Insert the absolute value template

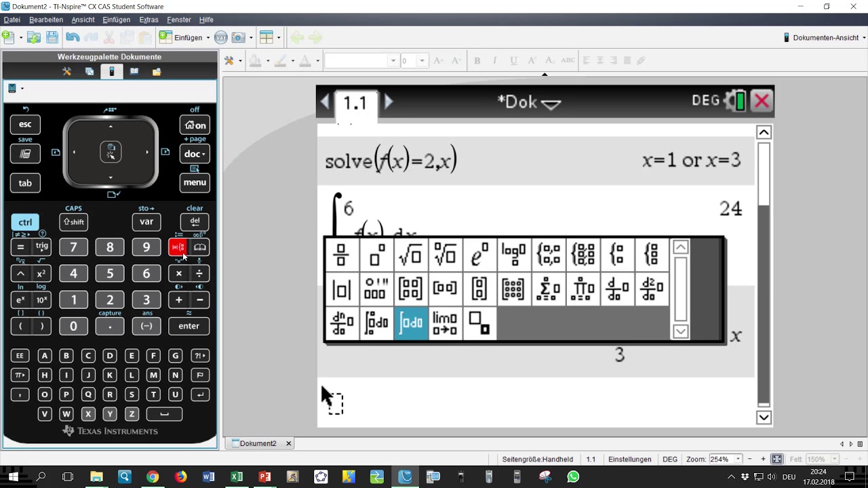coord(342,289)
